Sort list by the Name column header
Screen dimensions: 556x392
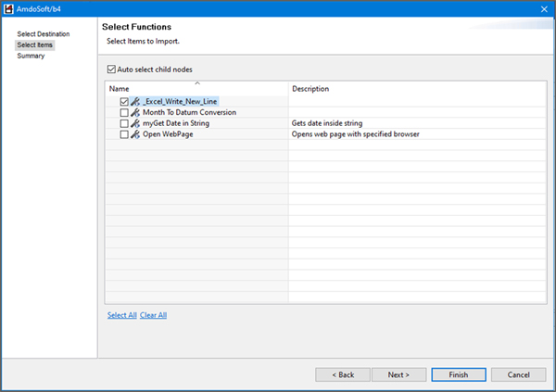[197, 89]
